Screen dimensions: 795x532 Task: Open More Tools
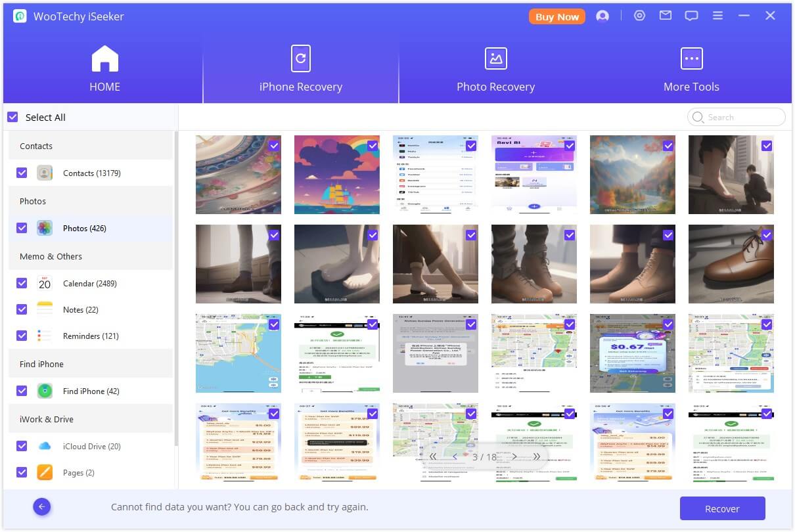click(x=691, y=69)
